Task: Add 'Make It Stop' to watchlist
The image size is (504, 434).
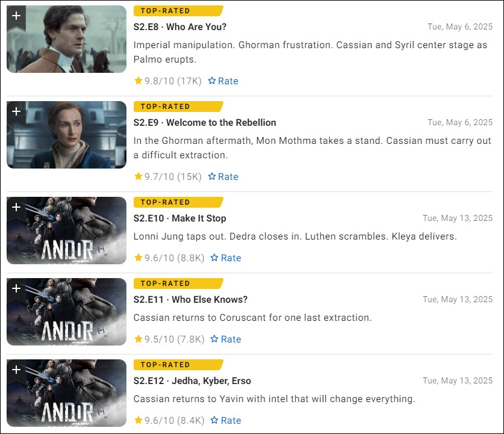Action: [x=16, y=209]
